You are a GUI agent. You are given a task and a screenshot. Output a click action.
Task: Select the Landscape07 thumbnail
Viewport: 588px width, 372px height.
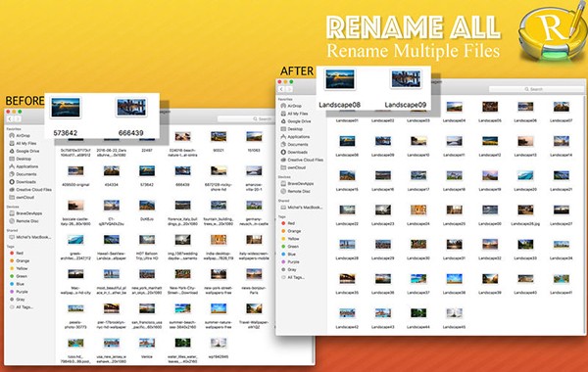562,107
